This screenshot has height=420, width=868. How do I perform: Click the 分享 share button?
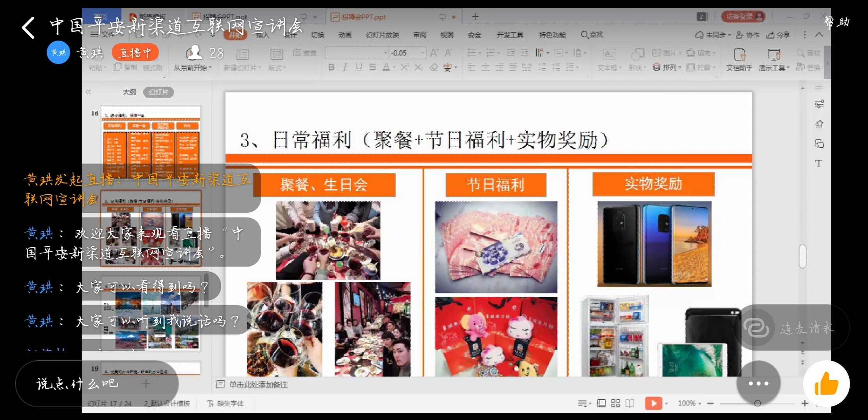pyautogui.click(x=778, y=35)
